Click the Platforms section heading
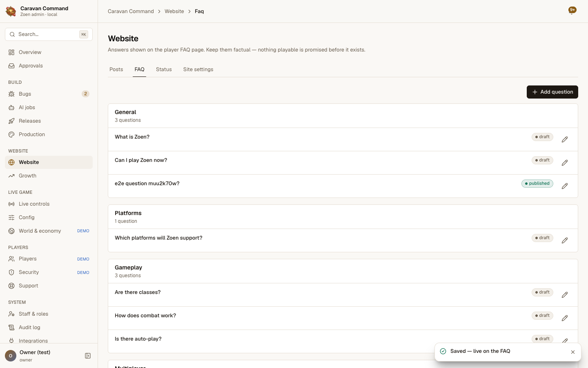The width and height of the screenshot is (588, 368). tap(128, 213)
